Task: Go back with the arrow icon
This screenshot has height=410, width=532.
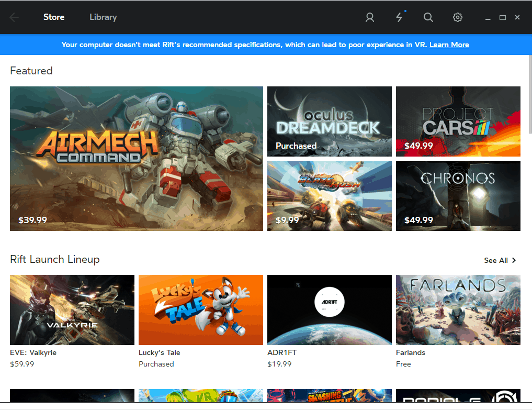Action: tap(14, 17)
